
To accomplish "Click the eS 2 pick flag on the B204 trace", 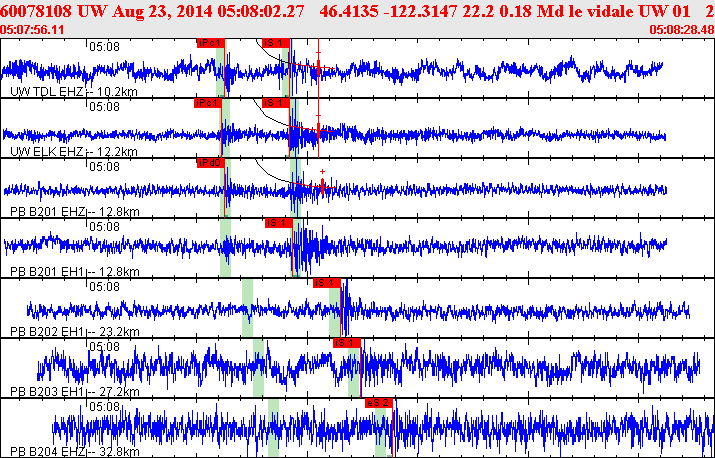I will pos(379,403).
